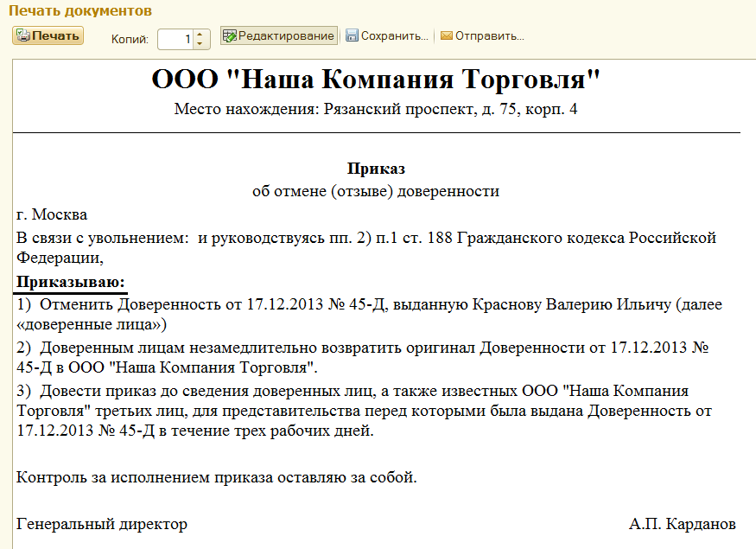Screen dimensions: 756x549
Task: Click the underlined Приказываю: text
Action: (x=71, y=282)
